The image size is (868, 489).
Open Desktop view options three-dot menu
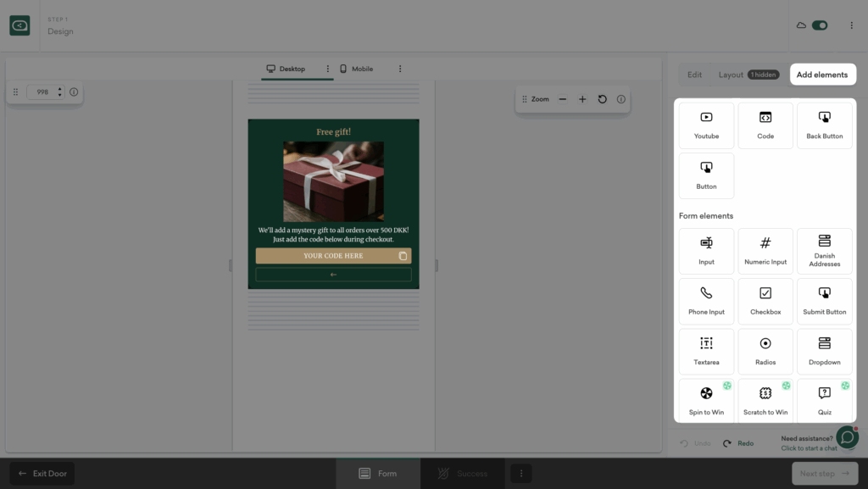(328, 69)
